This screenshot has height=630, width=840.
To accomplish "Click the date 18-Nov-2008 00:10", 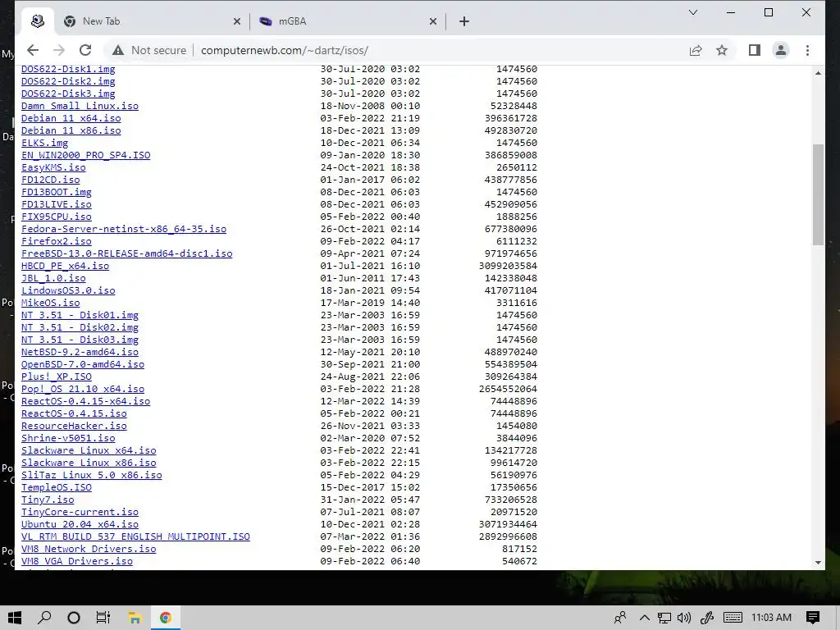I will click(x=370, y=106).
